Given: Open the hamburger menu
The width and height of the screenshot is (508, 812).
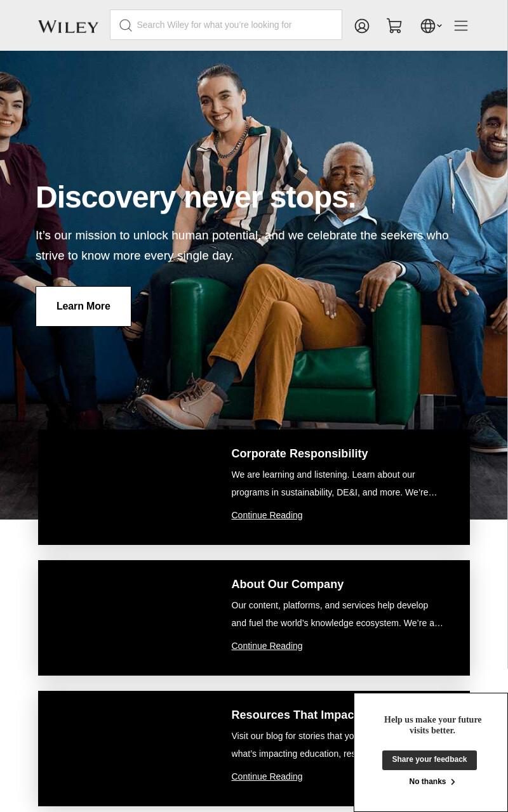Looking at the screenshot, I should coord(461,25).
